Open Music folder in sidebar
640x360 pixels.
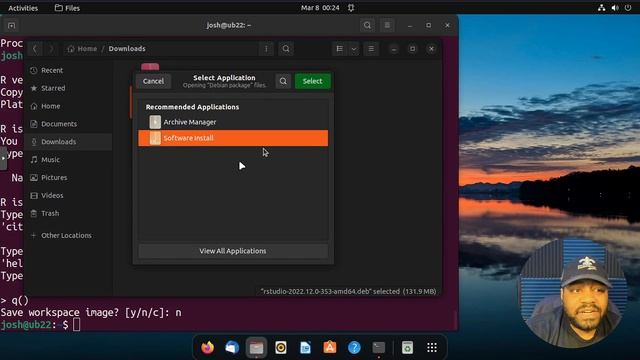(68, 160)
